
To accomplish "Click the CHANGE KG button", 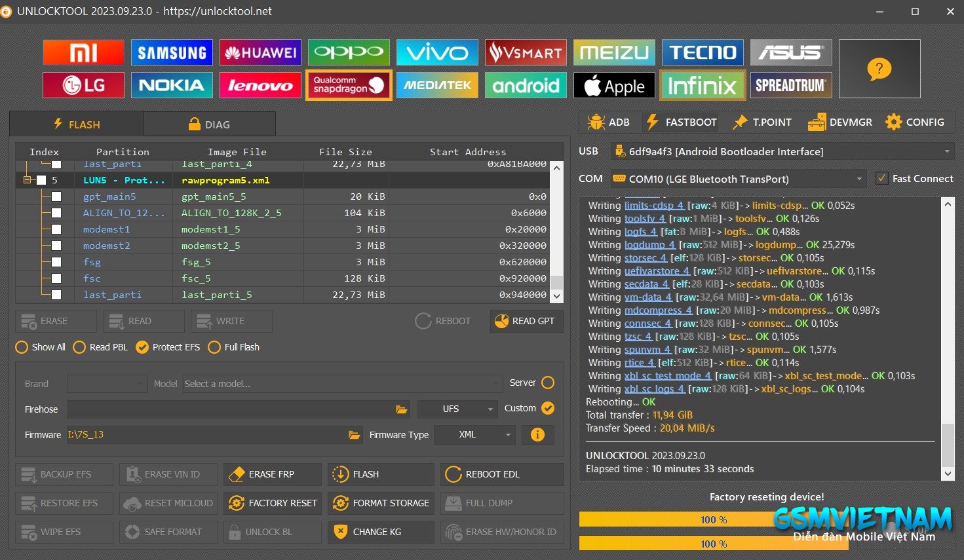I will tap(380, 532).
